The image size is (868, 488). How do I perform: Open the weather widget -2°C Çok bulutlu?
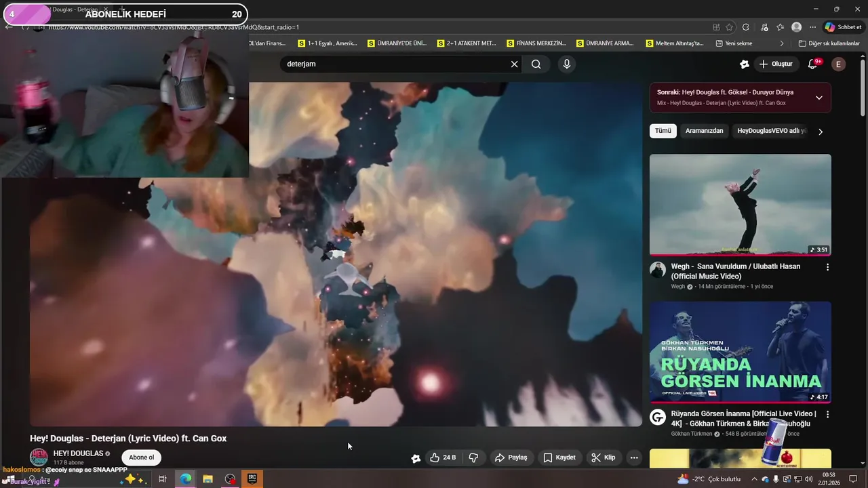tap(709, 479)
